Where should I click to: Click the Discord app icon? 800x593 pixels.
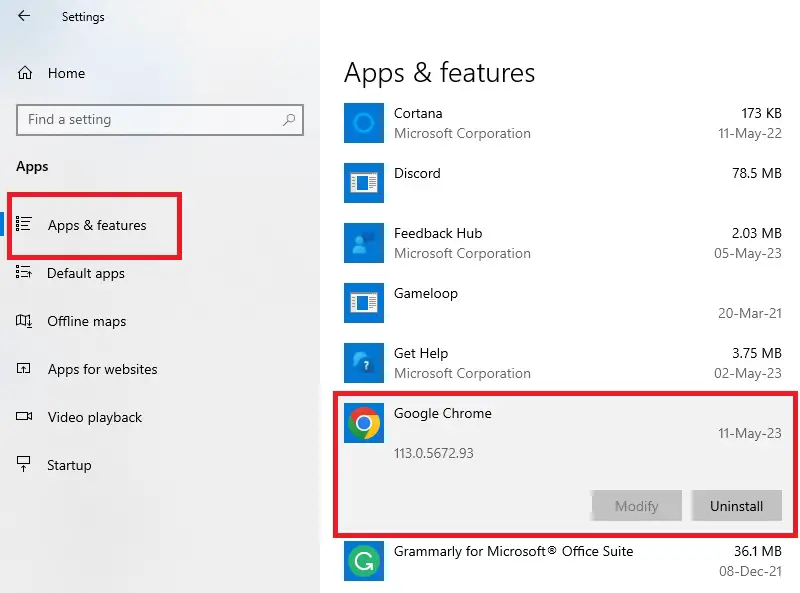(364, 183)
